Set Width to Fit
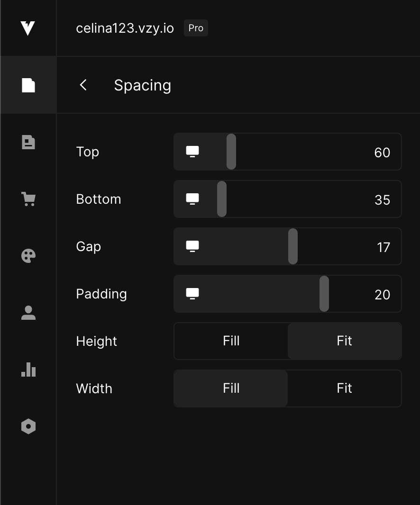 tap(344, 388)
